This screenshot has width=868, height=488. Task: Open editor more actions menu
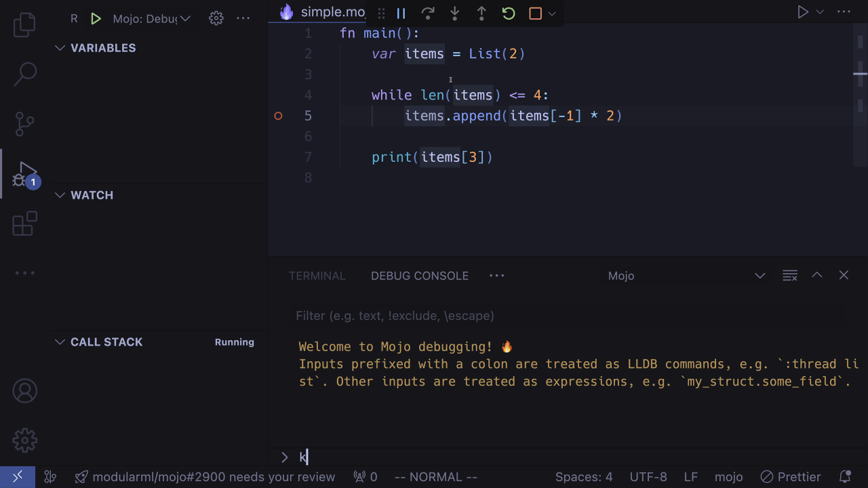point(844,12)
